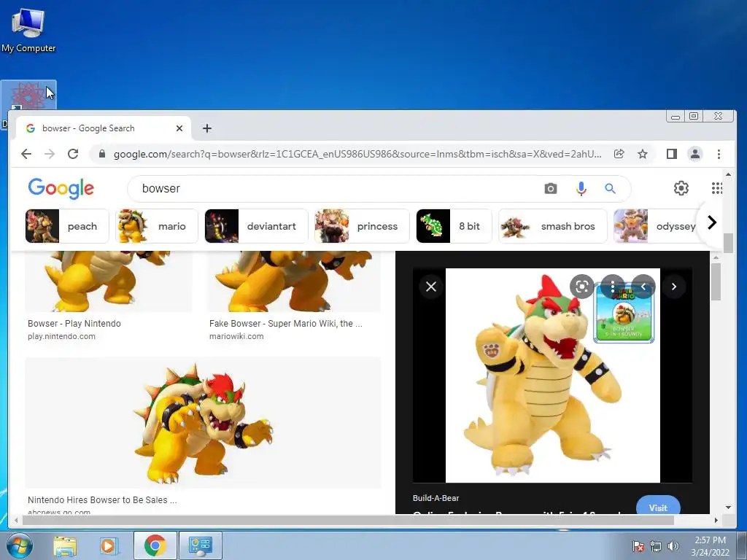This screenshot has width=747, height=560.
Task: Show next image in preview
Action: point(673,286)
